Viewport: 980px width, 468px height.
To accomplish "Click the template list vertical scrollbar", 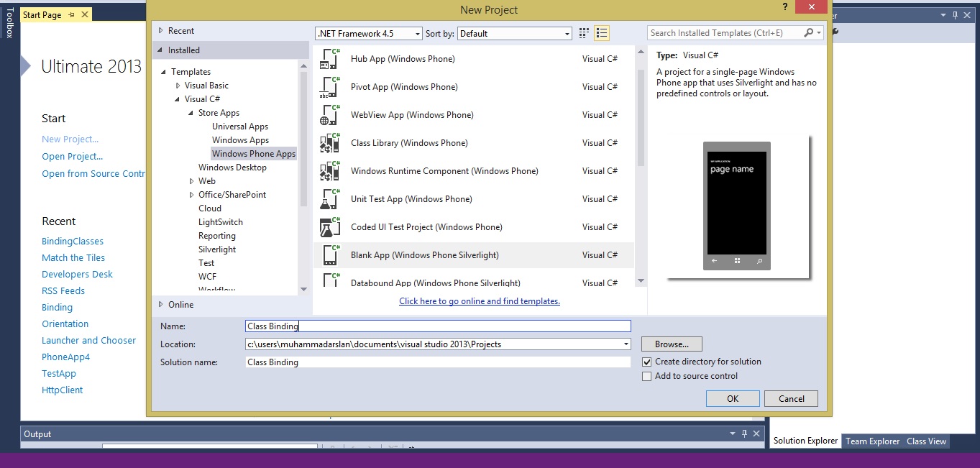I will [x=641, y=119].
